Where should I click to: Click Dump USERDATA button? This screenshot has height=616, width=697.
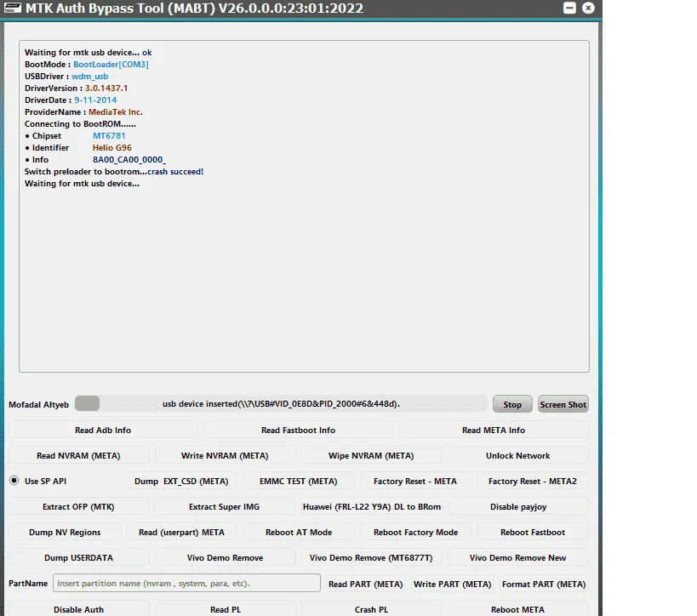click(78, 557)
